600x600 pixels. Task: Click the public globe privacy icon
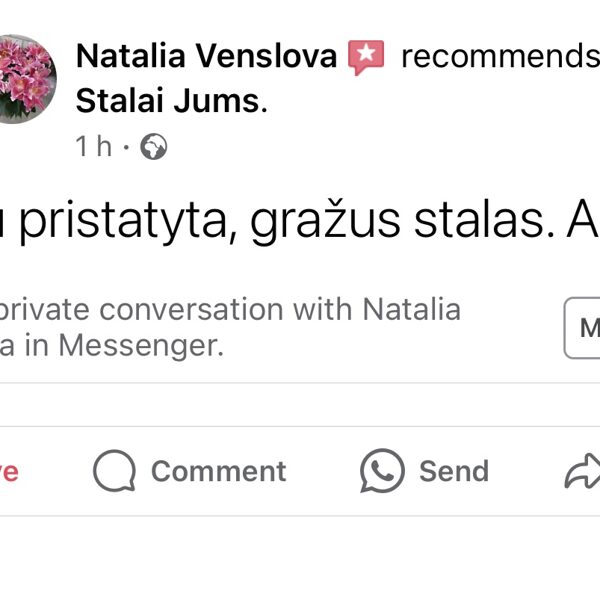154,147
